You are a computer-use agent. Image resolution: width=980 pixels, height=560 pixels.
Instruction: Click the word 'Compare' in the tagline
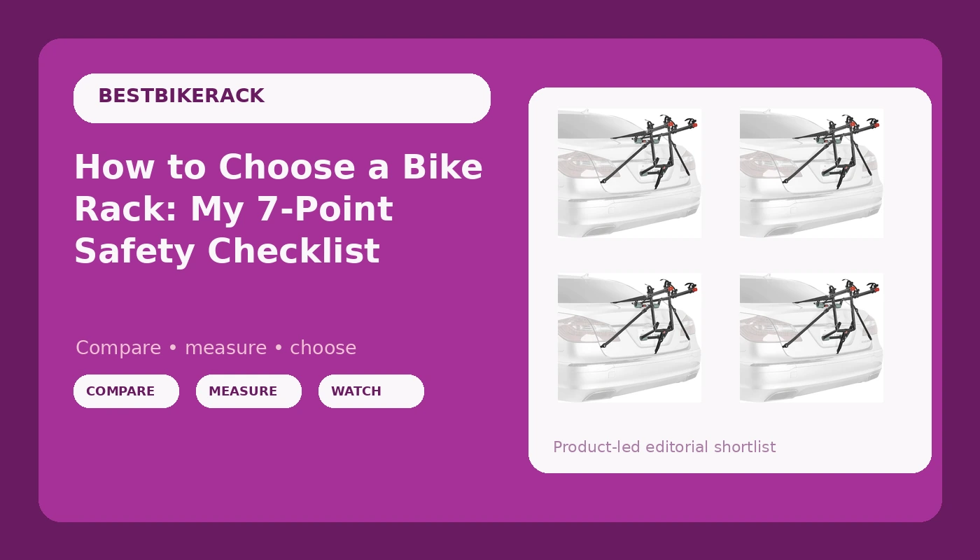coord(118,348)
